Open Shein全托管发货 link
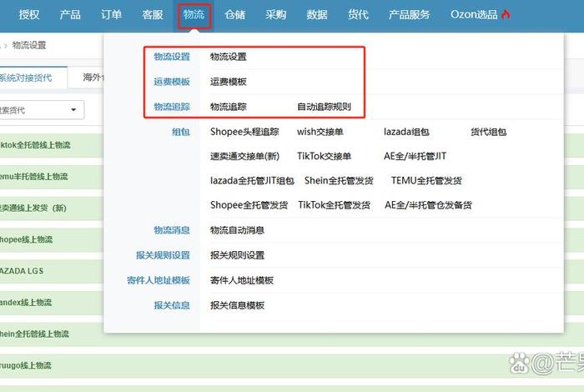584x392 pixels. pos(339,180)
